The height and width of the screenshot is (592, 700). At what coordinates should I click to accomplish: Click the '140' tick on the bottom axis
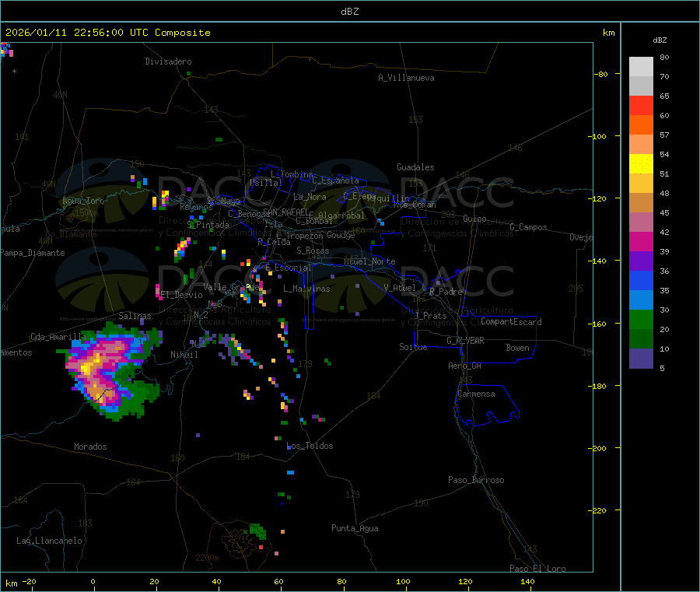(x=527, y=581)
